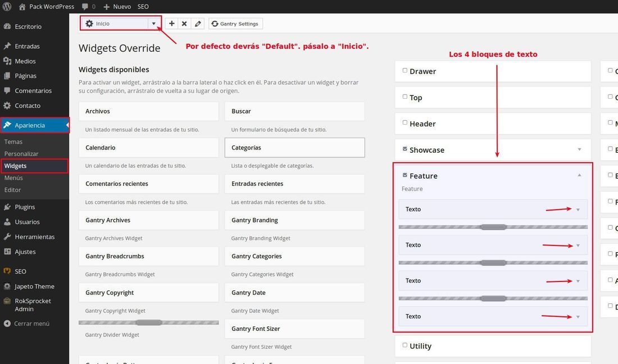Viewport: 618px width, 364px height.
Task: Open the Inicio override dropdown arrow
Action: coord(154,24)
